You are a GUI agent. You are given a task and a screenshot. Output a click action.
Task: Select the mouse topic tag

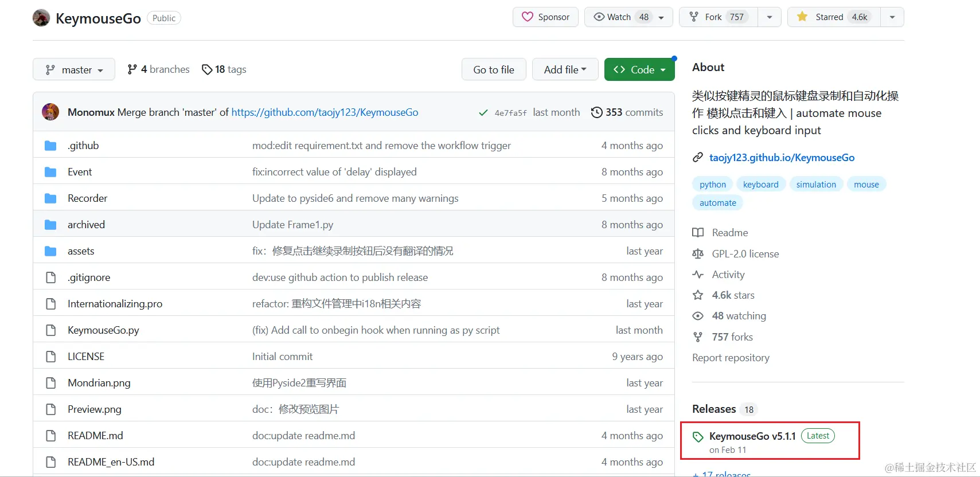coord(866,184)
